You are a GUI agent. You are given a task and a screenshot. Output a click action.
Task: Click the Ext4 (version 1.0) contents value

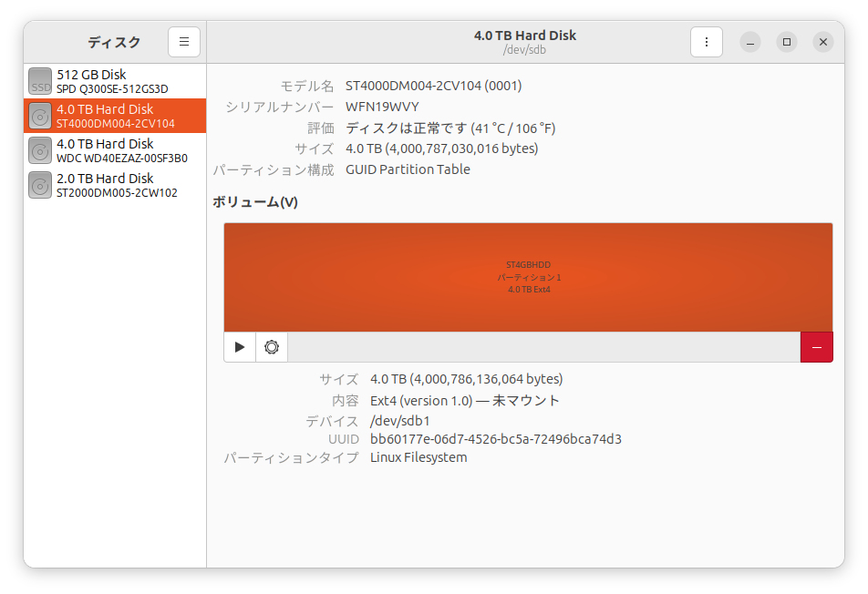(465, 401)
